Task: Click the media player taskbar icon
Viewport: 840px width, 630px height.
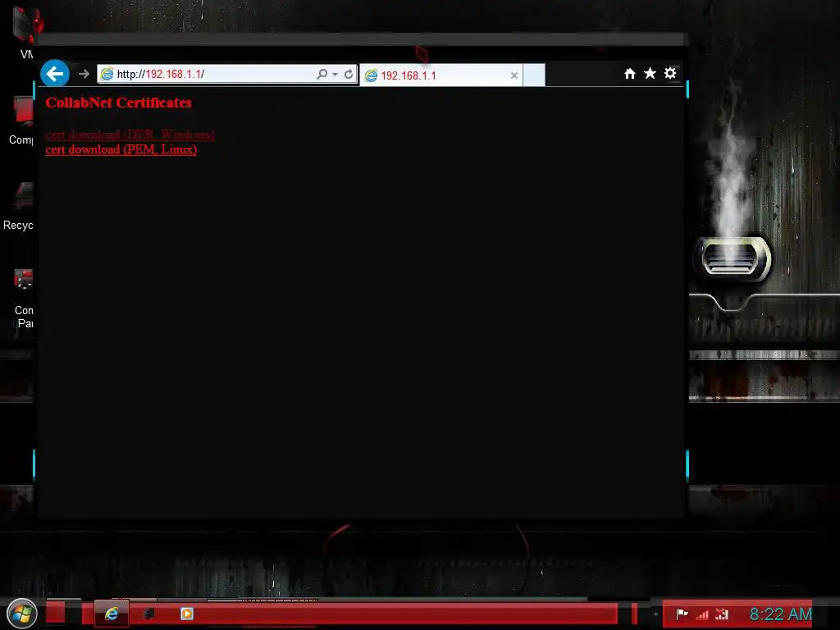Action: tap(186, 614)
